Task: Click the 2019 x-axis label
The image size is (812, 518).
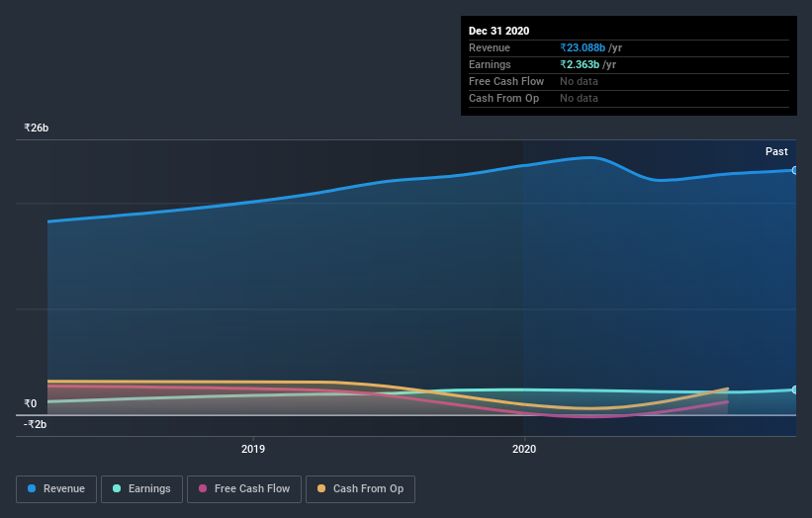Action: pyautogui.click(x=253, y=449)
